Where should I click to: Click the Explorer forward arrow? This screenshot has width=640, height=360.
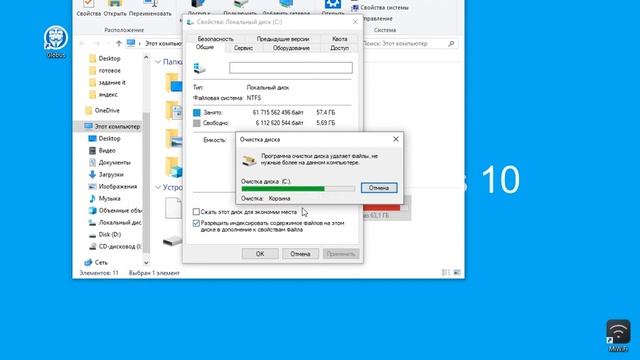click(97, 43)
